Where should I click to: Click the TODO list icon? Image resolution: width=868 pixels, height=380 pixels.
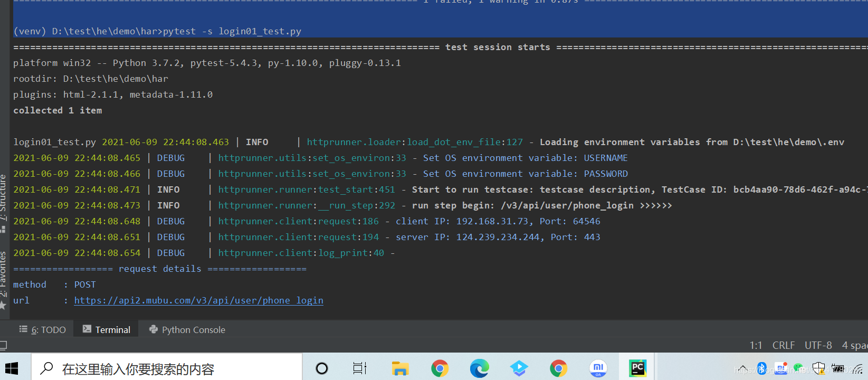click(23, 329)
